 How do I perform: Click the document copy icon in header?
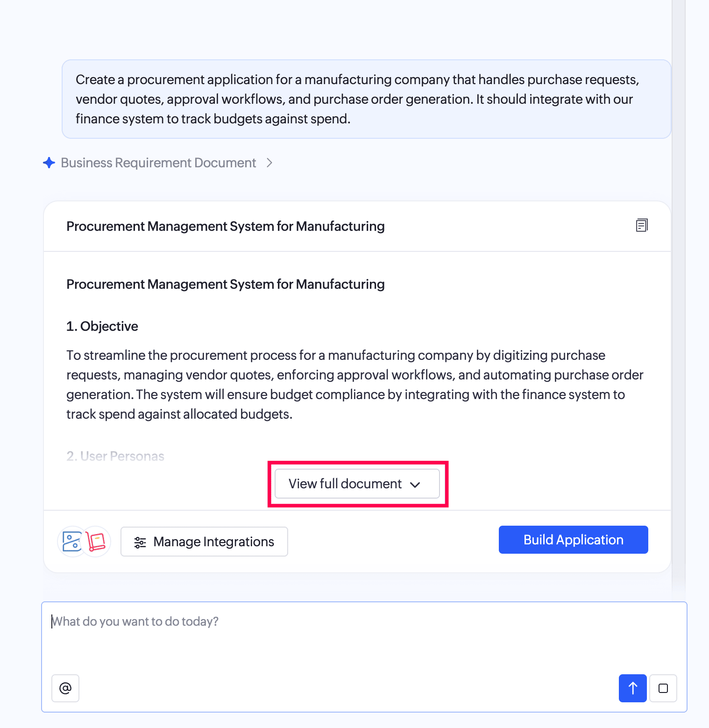tap(642, 225)
